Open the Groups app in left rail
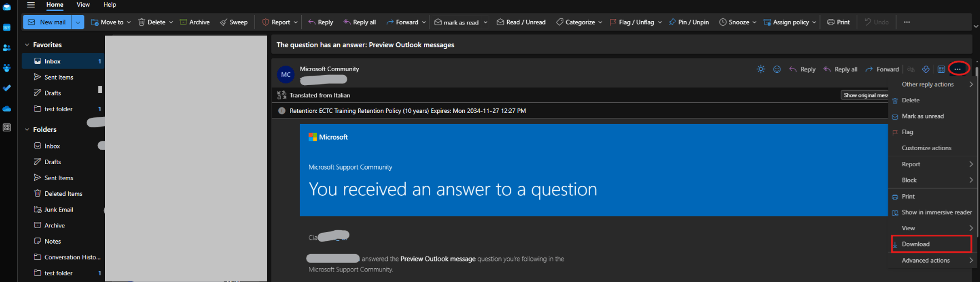 tap(7, 68)
